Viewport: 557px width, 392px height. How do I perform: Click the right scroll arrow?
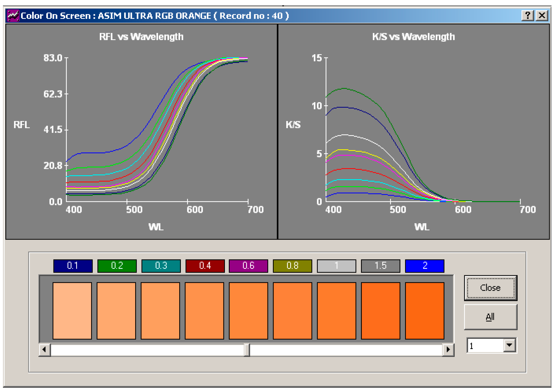448,350
